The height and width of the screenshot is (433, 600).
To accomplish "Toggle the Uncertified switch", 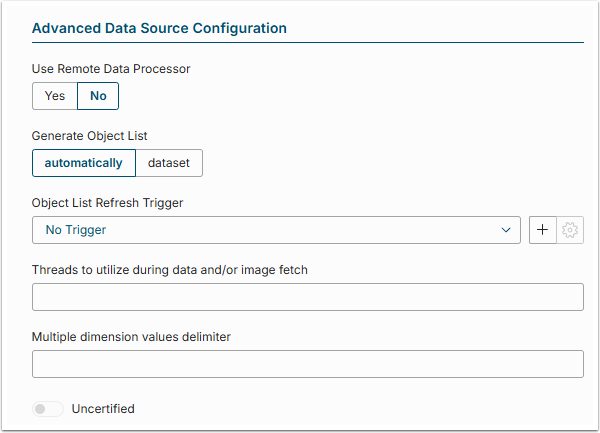I will pyautogui.click(x=48, y=409).
